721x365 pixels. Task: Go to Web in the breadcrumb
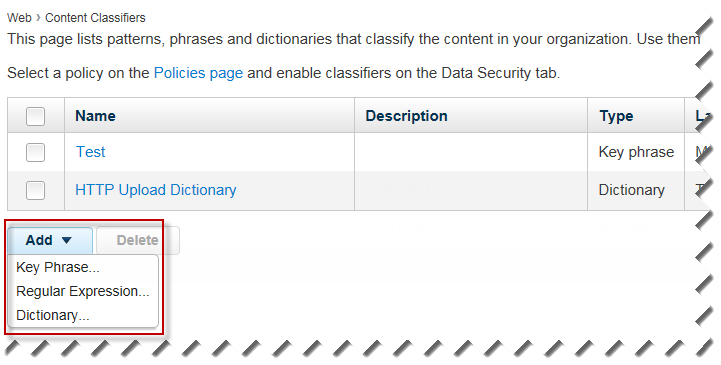tap(19, 18)
